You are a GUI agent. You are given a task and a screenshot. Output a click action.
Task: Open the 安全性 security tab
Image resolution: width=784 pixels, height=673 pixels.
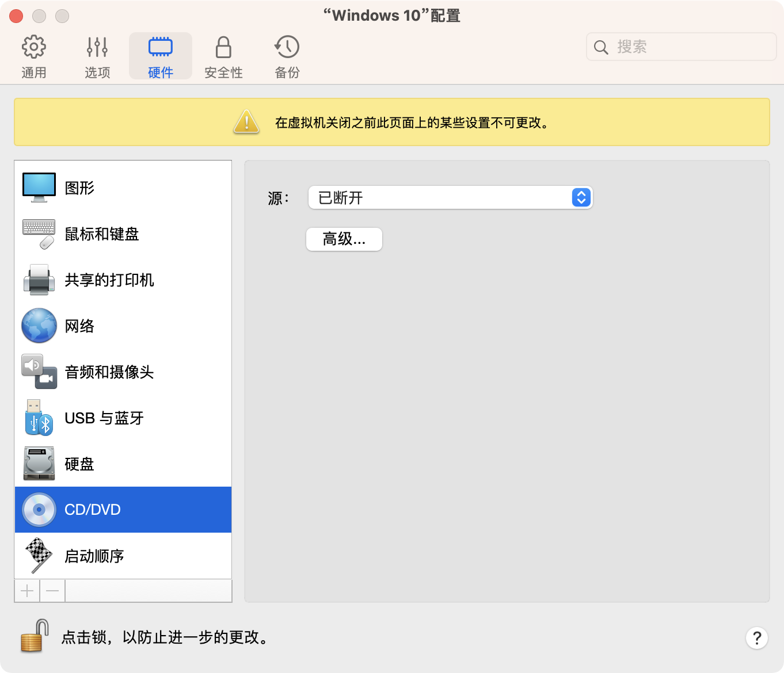point(224,56)
